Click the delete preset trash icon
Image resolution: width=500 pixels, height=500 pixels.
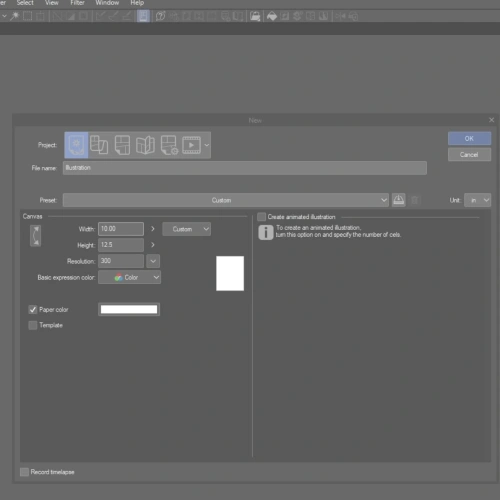[x=415, y=200]
